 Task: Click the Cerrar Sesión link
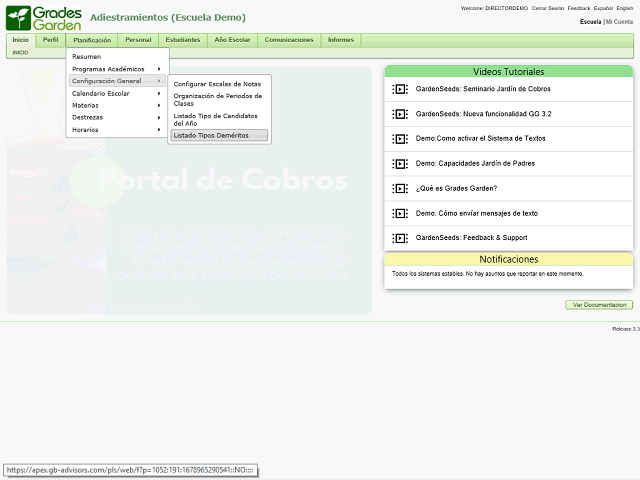click(547, 8)
